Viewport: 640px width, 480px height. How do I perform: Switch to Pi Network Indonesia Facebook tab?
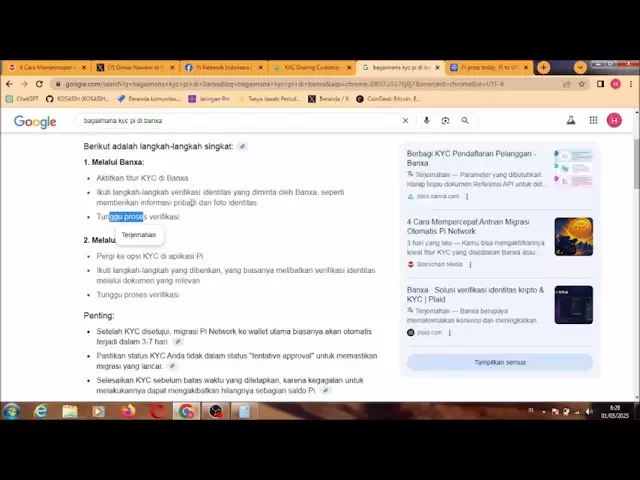[x=224, y=68]
